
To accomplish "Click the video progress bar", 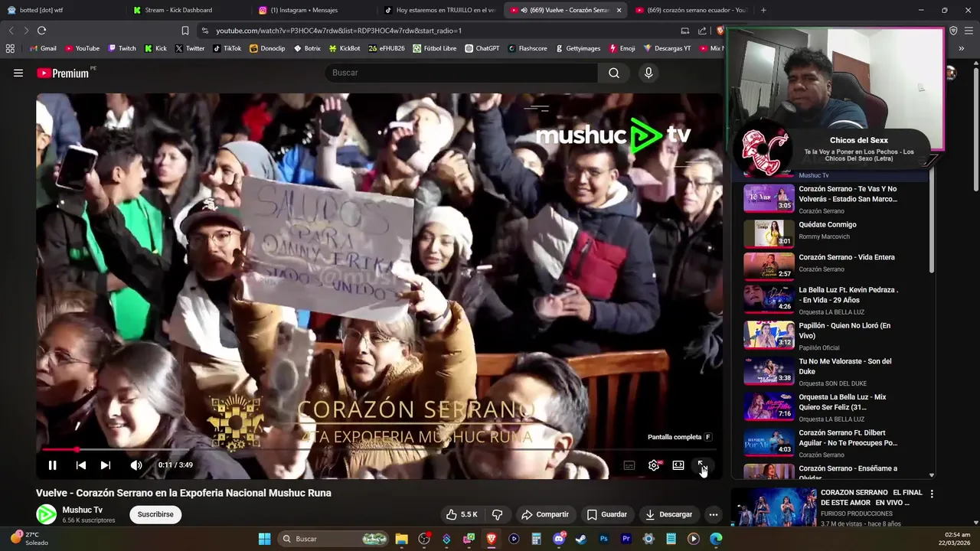I will (x=379, y=449).
